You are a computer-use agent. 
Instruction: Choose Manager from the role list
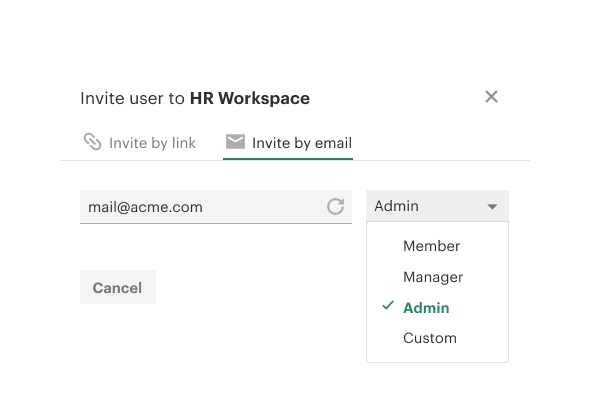click(x=437, y=277)
